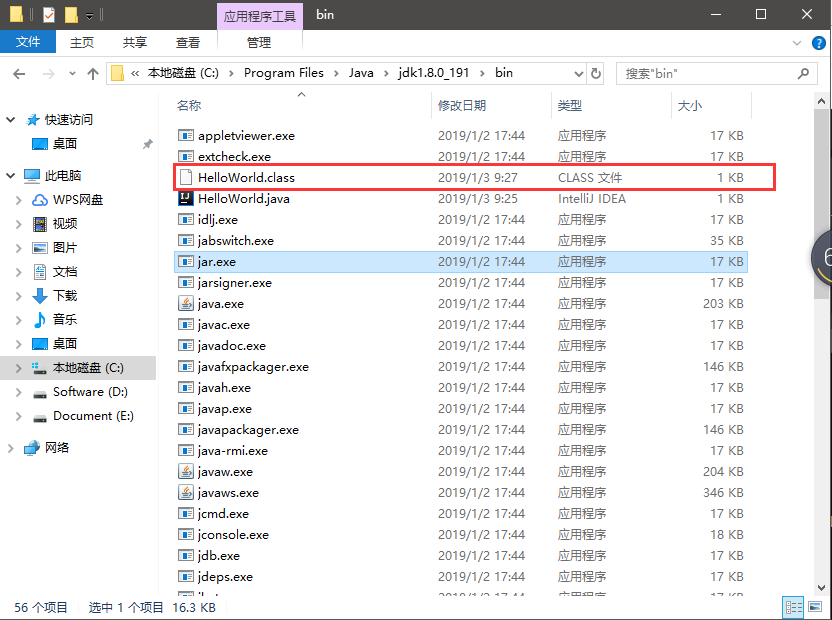Toggle details view in the status bar
The width and height of the screenshot is (832, 620).
[793, 607]
